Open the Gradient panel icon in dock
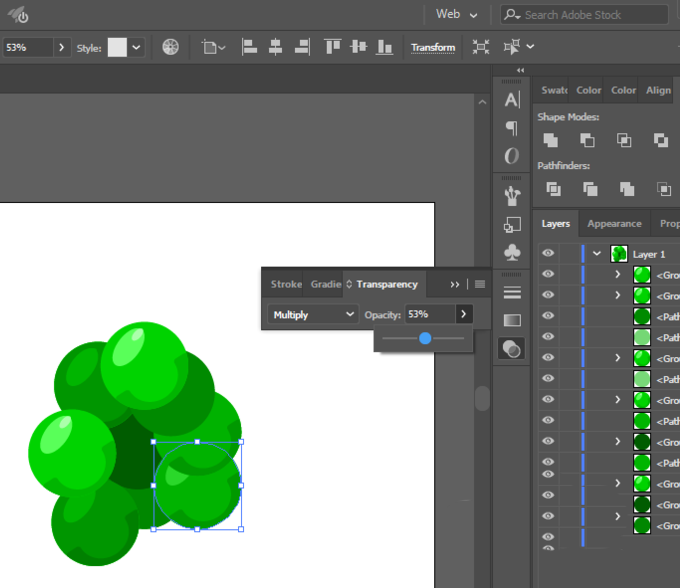The height and width of the screenshot is (588, 680). [x=512, y=320]
